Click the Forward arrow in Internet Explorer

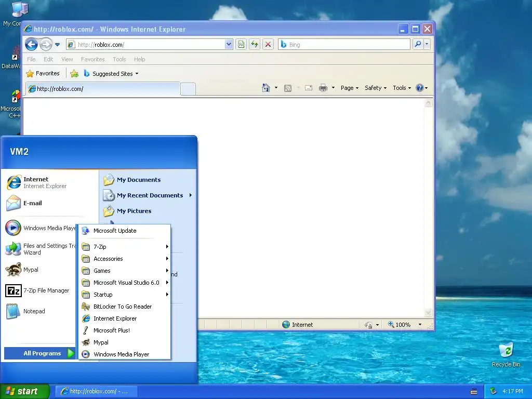[46, 44]
